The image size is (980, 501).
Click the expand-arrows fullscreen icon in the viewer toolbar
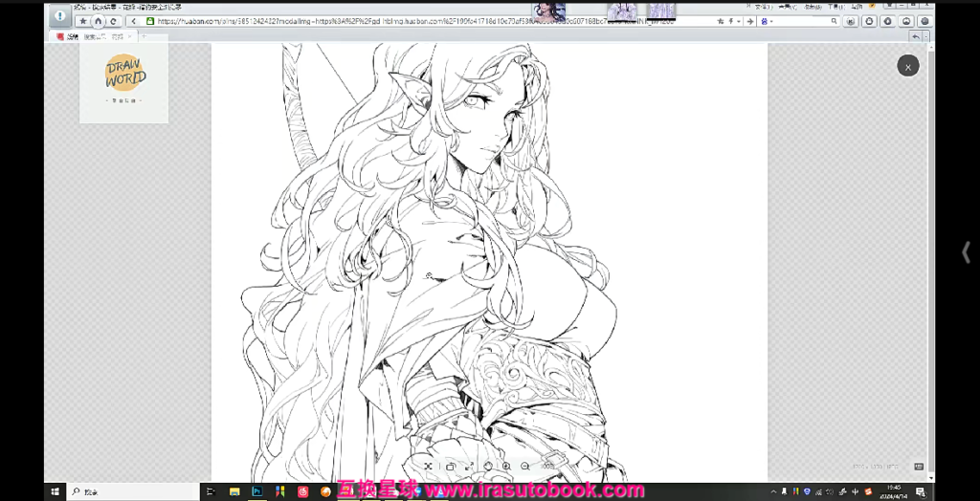[x=469, y=466]
